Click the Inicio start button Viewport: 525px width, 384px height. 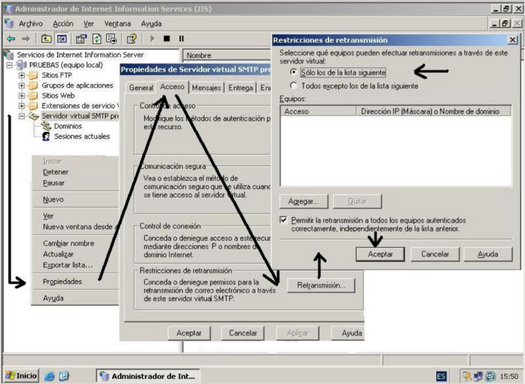(x=21, y=376)
